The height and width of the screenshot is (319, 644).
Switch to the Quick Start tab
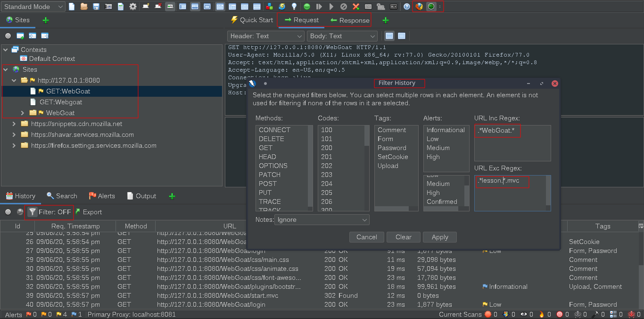[252, 20]
